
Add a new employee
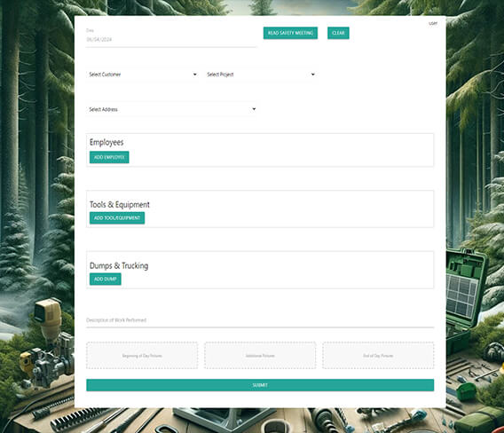(x=109, y=157)
